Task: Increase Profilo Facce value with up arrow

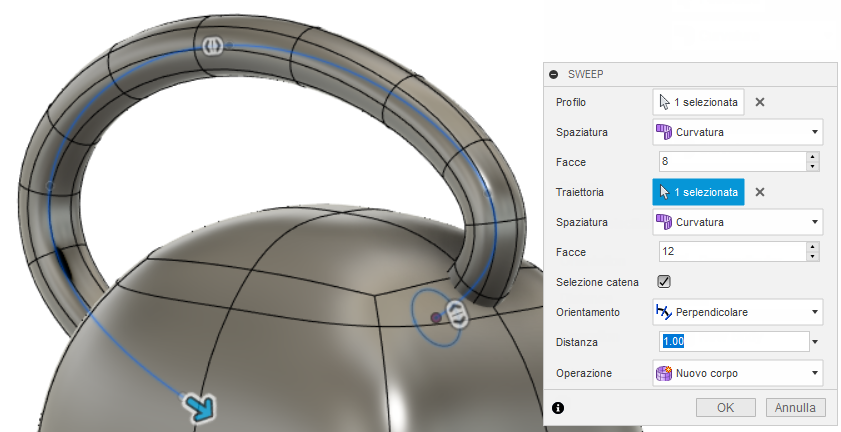Action: (813, 157)
